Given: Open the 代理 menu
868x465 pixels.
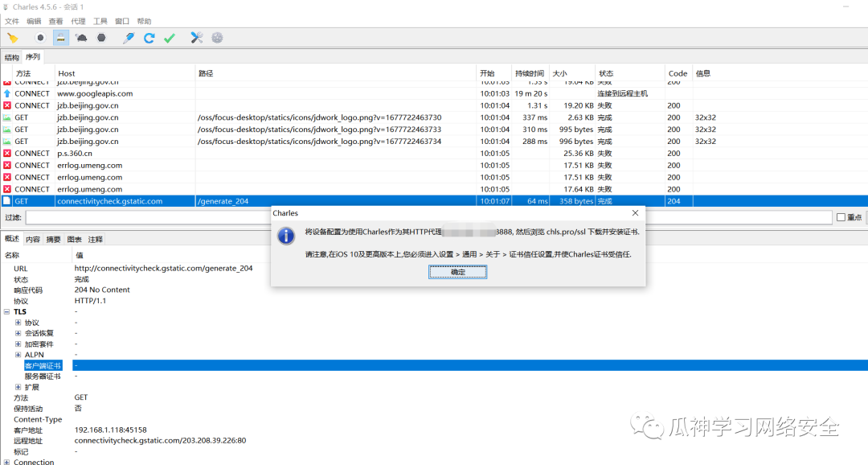Looking at the screenshot, I should pyautogui.click(x=78, y=21).
